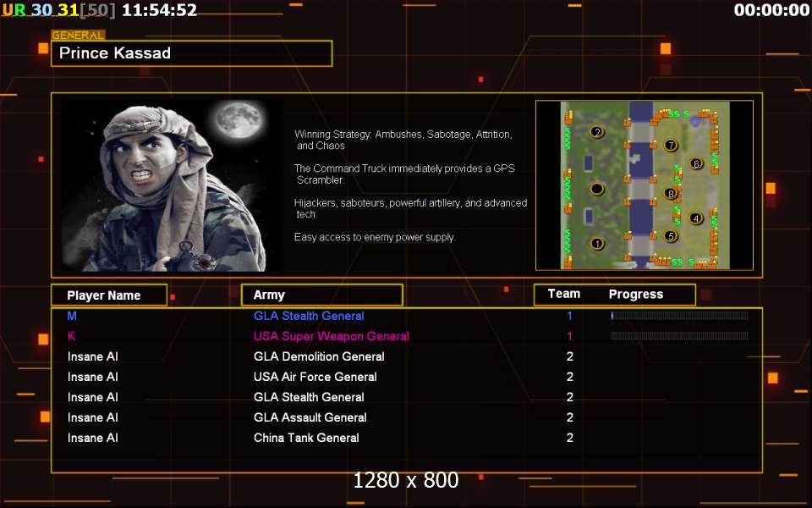Click player K's loading progress bar

679,336
